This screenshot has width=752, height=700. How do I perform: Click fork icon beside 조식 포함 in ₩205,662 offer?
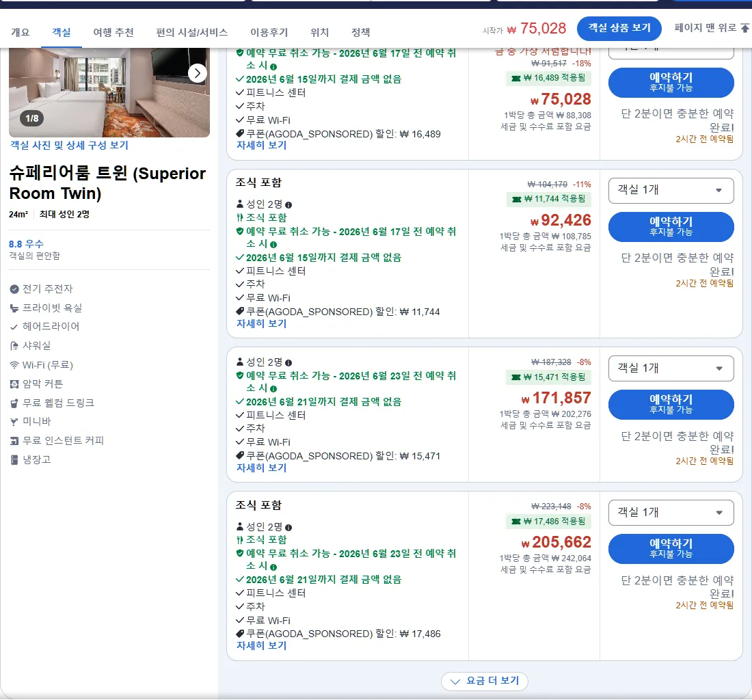pos(240,540)
